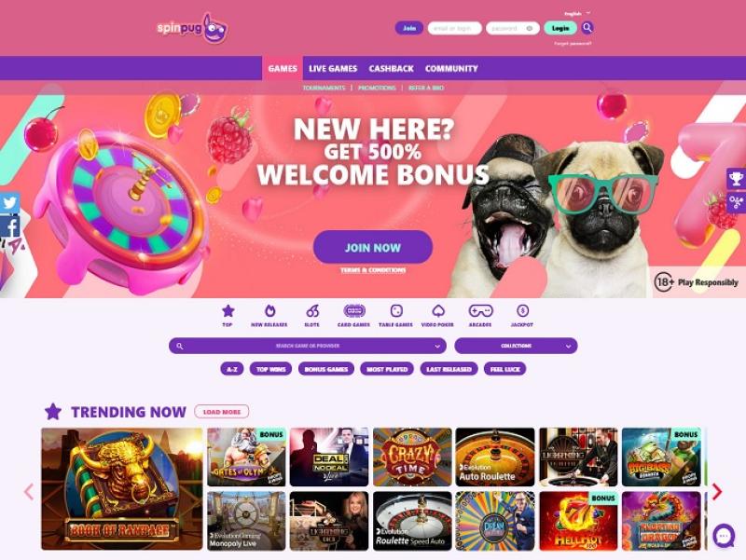Viewport: 746px width, 560px height.
Task: Open the Jackpot category icon
Action: point(522,311)
